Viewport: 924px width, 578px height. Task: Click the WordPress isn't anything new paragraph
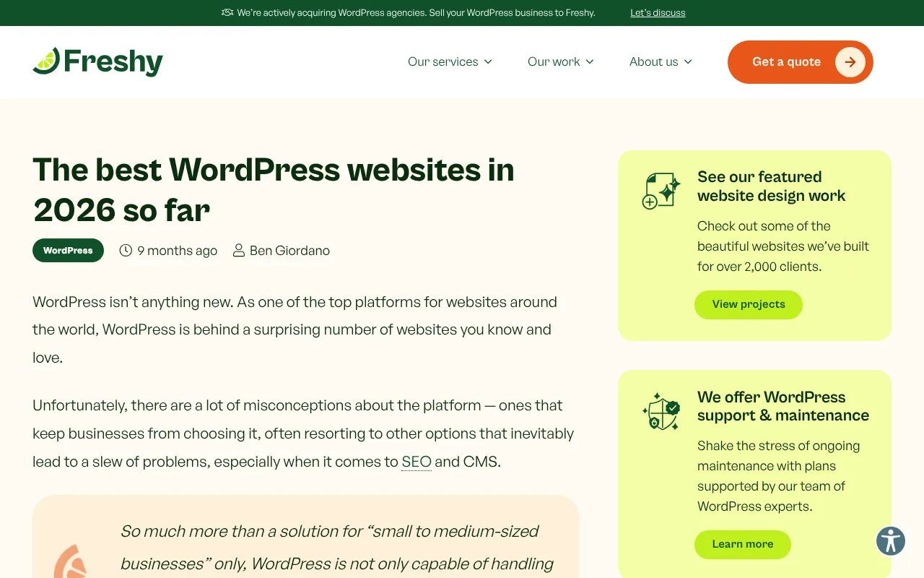point(295,329)
